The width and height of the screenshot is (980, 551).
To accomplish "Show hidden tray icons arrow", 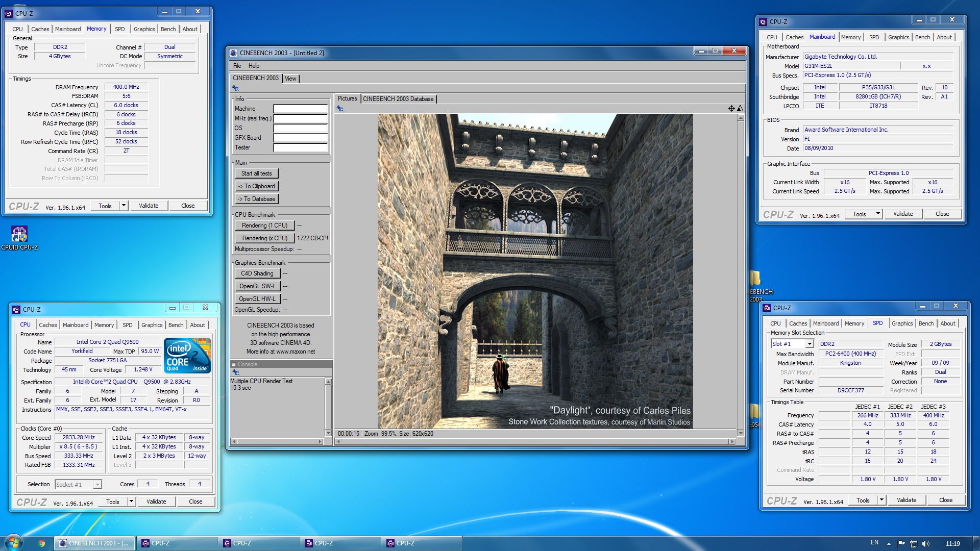I will (x=889, y=544).
